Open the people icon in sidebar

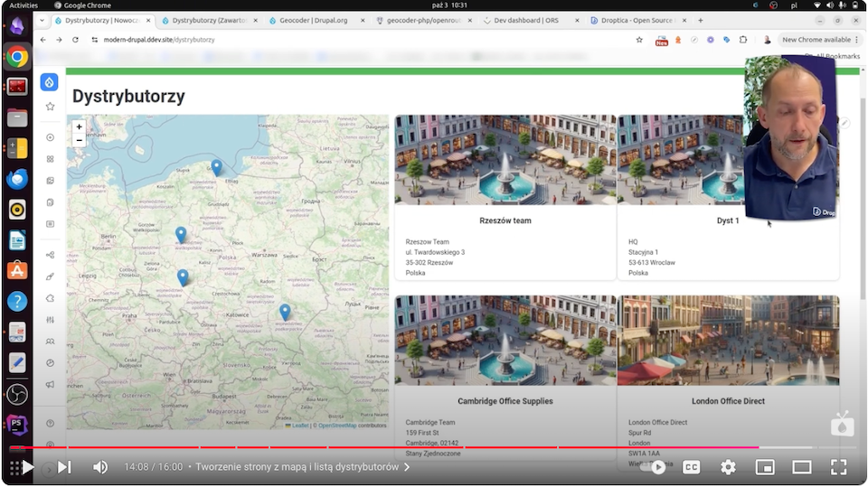click(x=50, y=342)
